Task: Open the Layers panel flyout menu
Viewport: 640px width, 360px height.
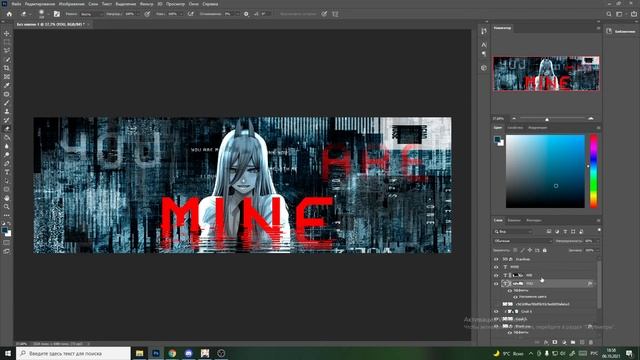Action: coord(598,220)
